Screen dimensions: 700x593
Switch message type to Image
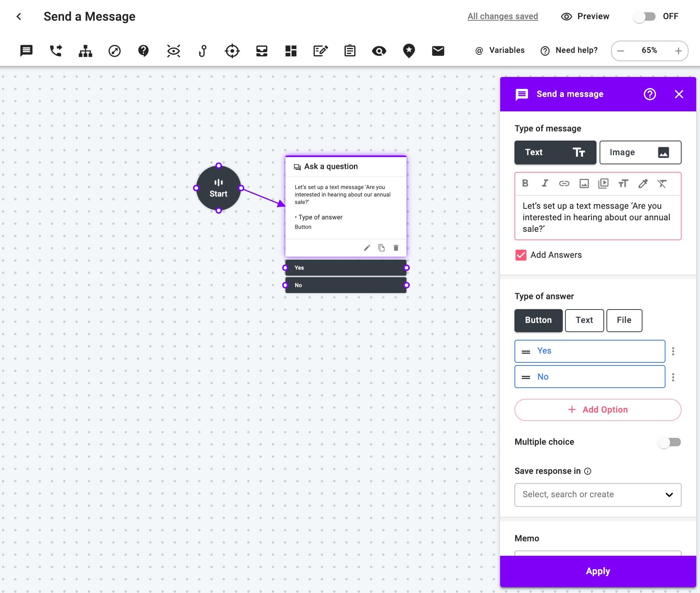click(640, 152)
